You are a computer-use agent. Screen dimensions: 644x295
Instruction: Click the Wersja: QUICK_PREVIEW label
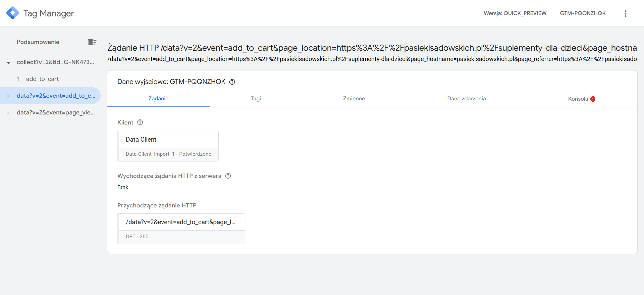tap(515, 13)
